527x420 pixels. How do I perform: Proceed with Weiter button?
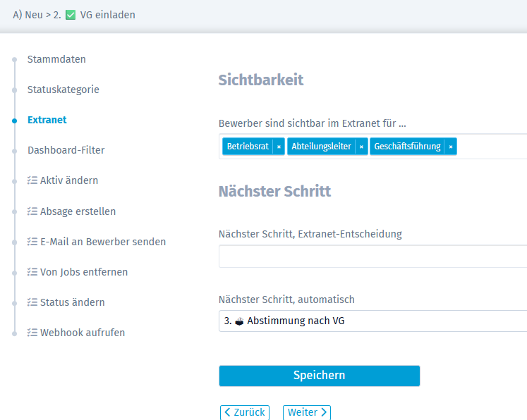pyautogui.click(x=307, y=412)
